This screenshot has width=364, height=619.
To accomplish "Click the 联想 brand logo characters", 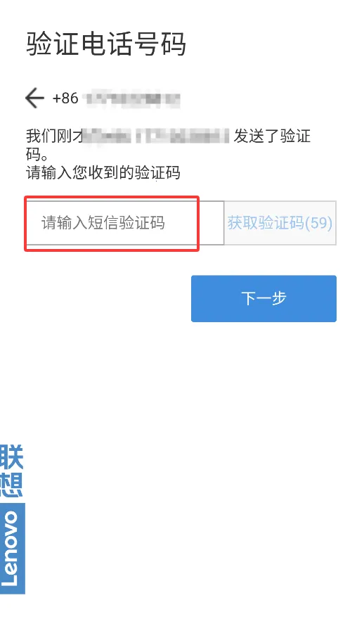I will [x=12, y=471].
